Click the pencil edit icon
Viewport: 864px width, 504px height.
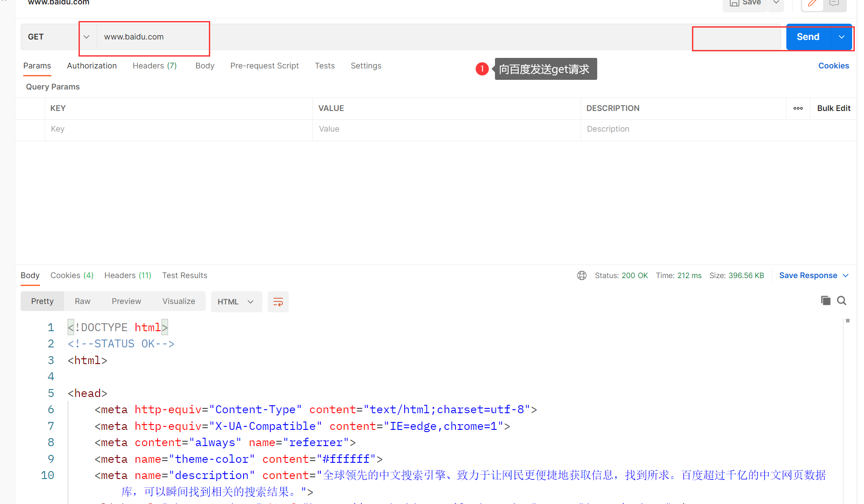tap(812, 4)
